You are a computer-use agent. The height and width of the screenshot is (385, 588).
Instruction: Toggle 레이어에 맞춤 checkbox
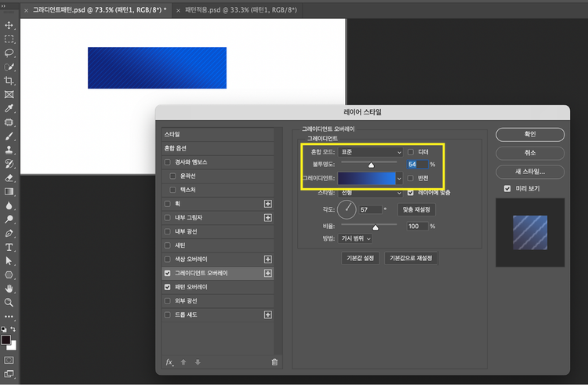coord(411,192)
